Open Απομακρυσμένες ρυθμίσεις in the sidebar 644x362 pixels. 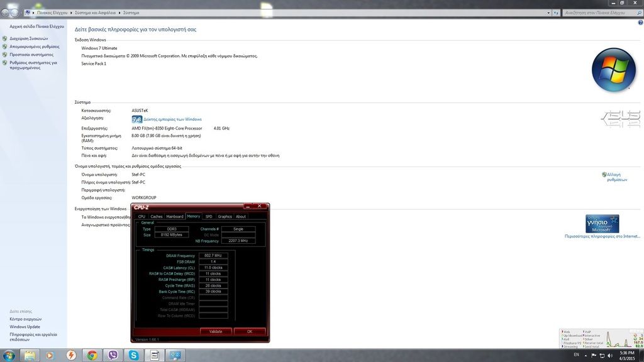(x=34, y=47)
